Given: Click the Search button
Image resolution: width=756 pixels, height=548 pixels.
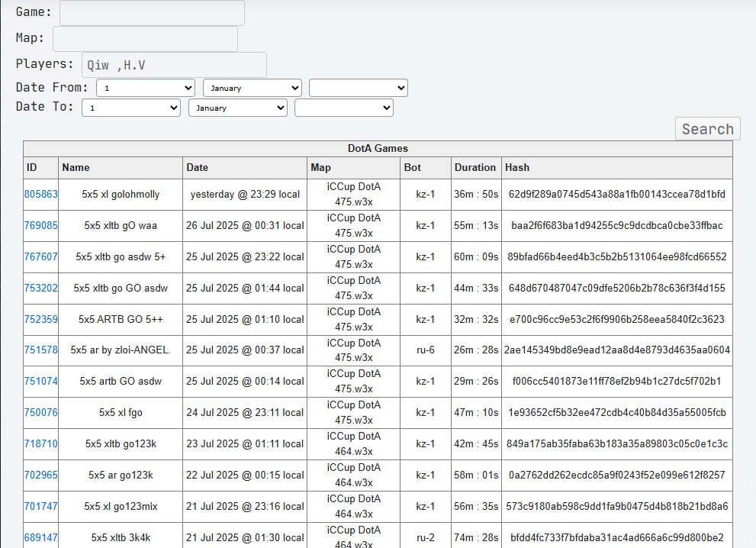Looking at the screenshot, I should point(708,129).
